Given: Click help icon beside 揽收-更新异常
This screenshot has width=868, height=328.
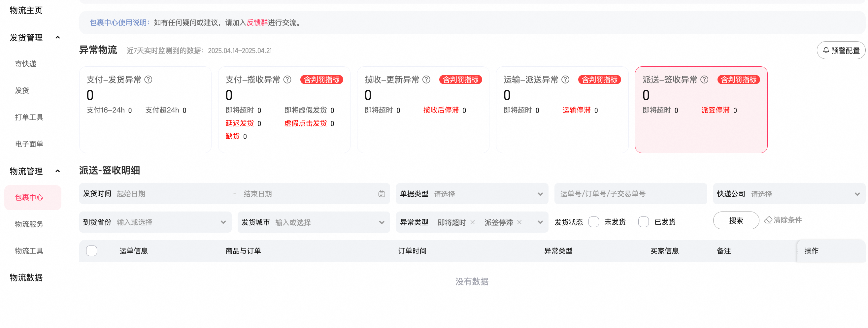Looking at the screenshot, I should coord(426,80).
